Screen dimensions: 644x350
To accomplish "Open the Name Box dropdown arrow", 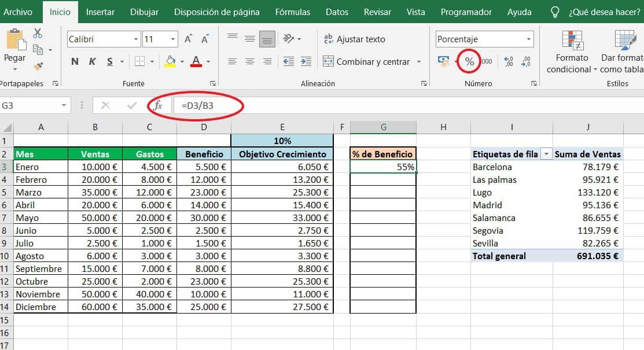I will click(64, 105).
